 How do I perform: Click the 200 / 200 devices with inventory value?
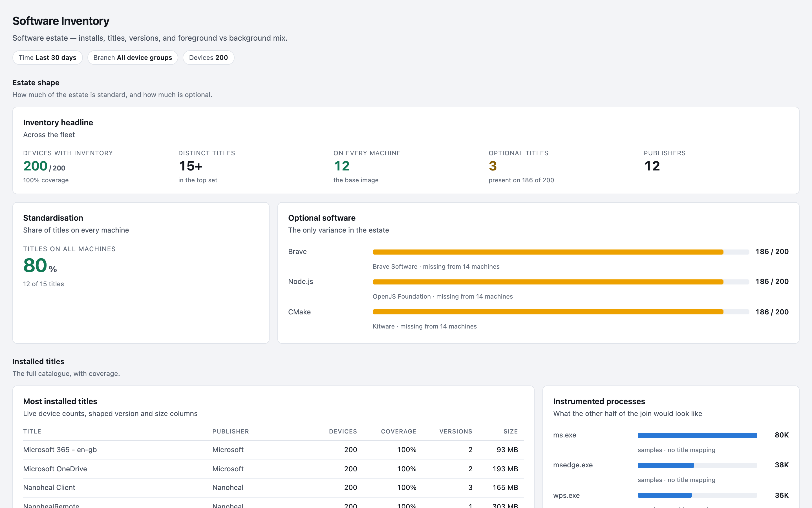pos(44,166)
